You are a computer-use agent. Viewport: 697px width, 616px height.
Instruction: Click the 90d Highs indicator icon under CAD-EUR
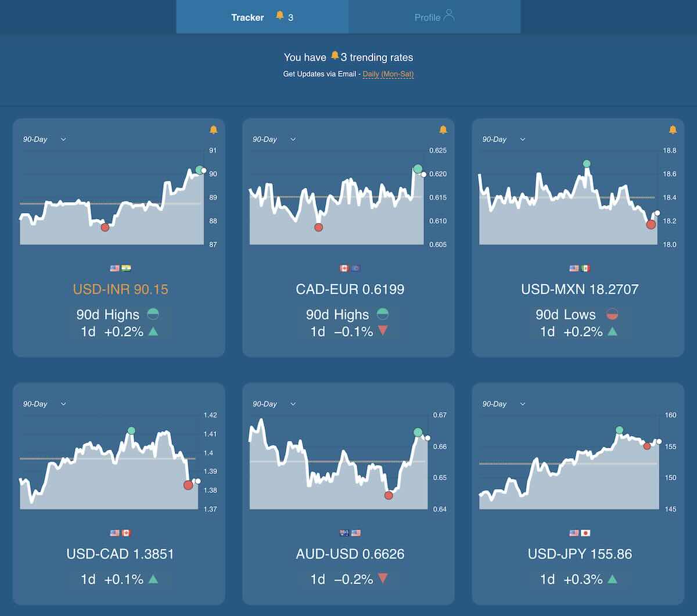383,314
